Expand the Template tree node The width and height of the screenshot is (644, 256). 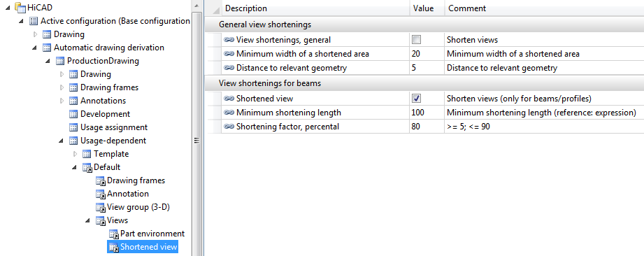75,154
